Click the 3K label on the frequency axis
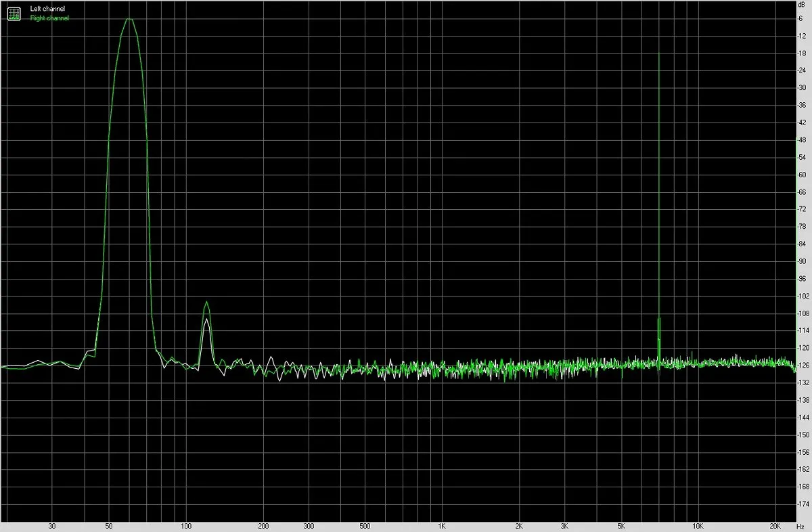 point(564,525)
